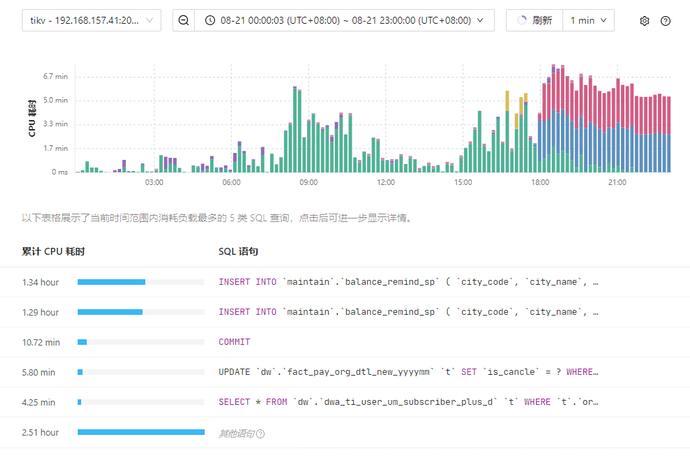Click the 2.51 hour CPU usage bar
This screenshot has height=456, width=690.
click(x=140, y=432)
